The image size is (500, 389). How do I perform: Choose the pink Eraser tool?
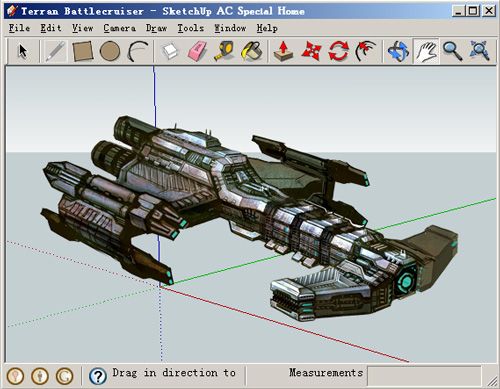pos(198,51)
